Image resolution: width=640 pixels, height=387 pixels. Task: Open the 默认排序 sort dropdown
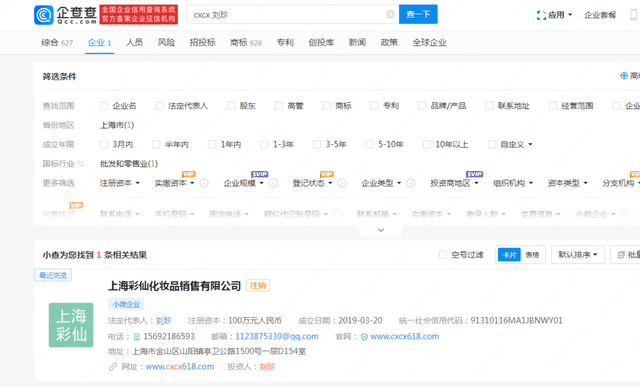tap(578, 255)
